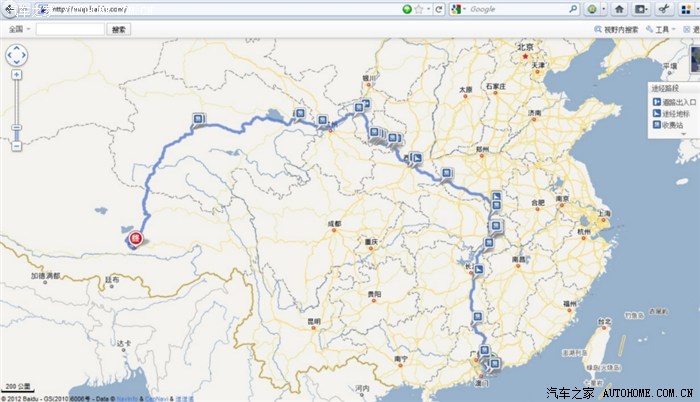Viewport: 700px width, 402px height.
Task: Click the browser home icon
Action: click(619, 9)
